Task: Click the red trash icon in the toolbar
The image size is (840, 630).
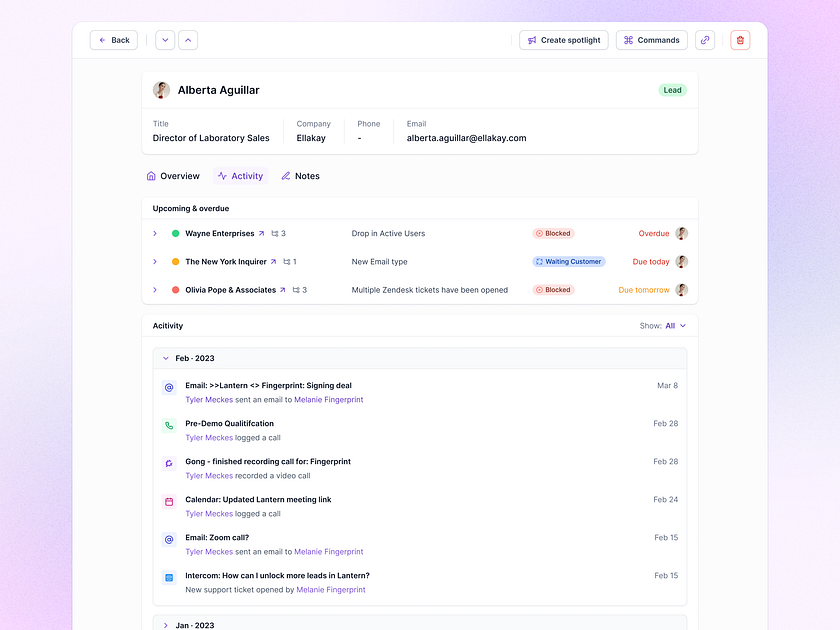Action: point(740,40)
